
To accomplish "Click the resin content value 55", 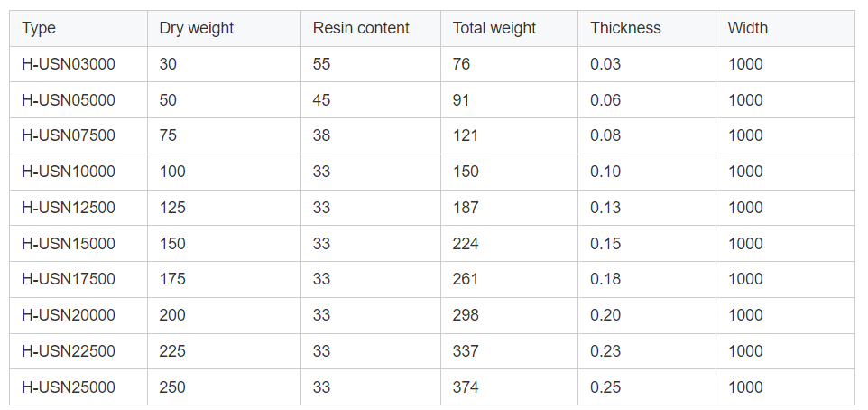I will (322, 64).
